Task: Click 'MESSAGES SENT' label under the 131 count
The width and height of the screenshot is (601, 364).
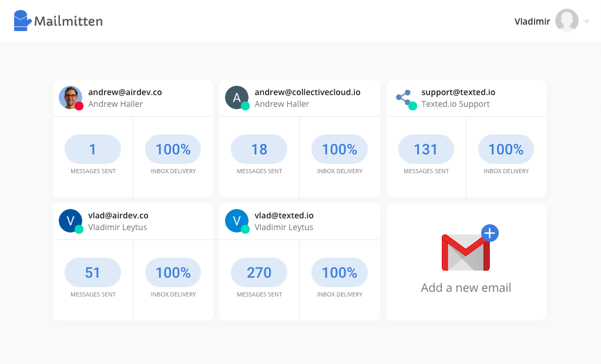Action: click(426, 171)
